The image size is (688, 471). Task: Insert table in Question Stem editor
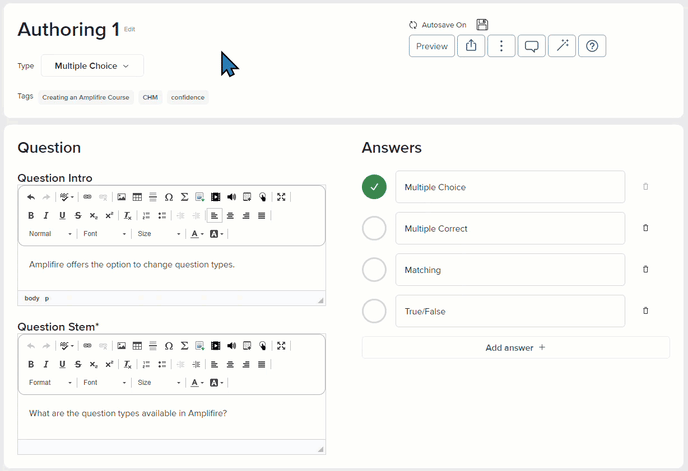[137, 346]
